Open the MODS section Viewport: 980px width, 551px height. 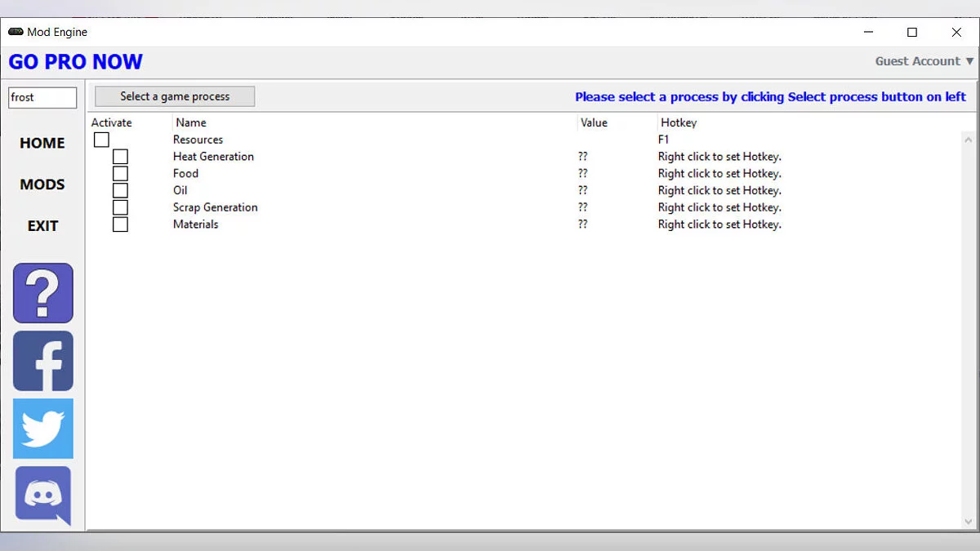pyautogui.click(x=42, y=184)
